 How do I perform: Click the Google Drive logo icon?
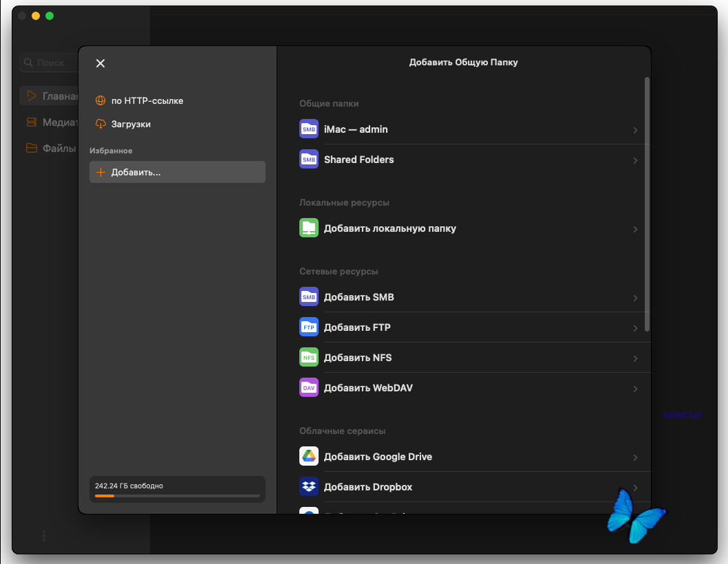[309, 456]
